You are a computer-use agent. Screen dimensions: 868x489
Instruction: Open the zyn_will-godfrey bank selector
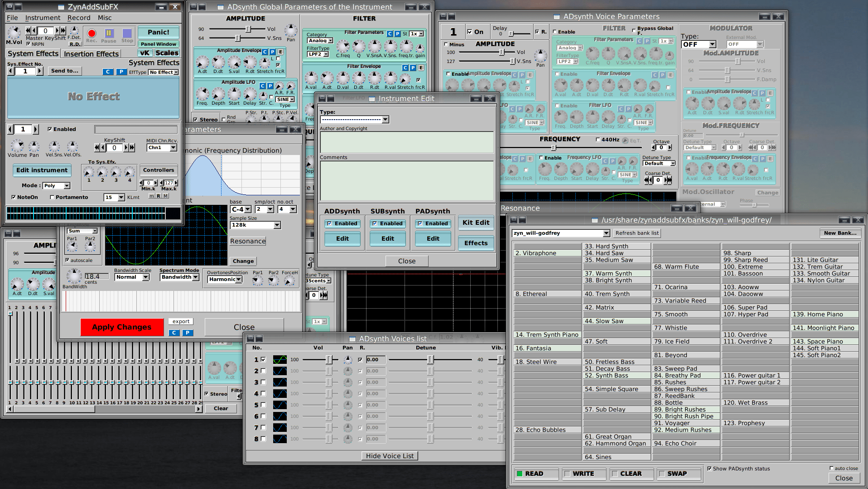[560, 233]
